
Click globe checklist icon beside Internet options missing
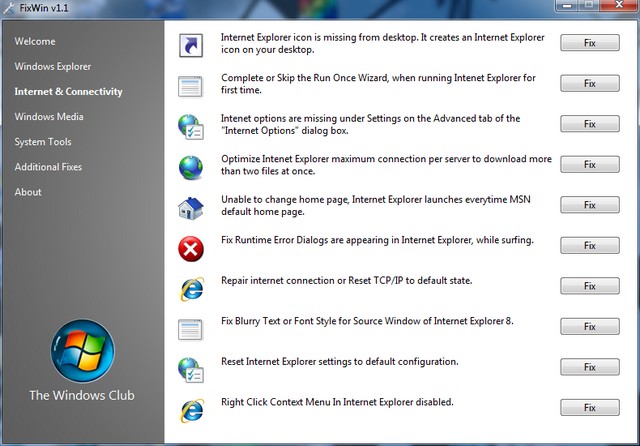click(x=191, y=126)
